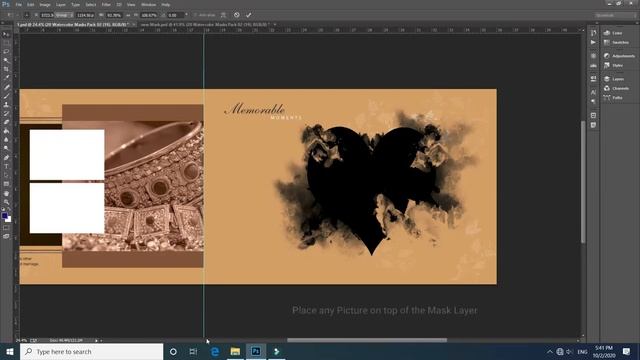The image size is (640, 360).
Task: Select the Healing Brush tool
Action: (6, 87)
